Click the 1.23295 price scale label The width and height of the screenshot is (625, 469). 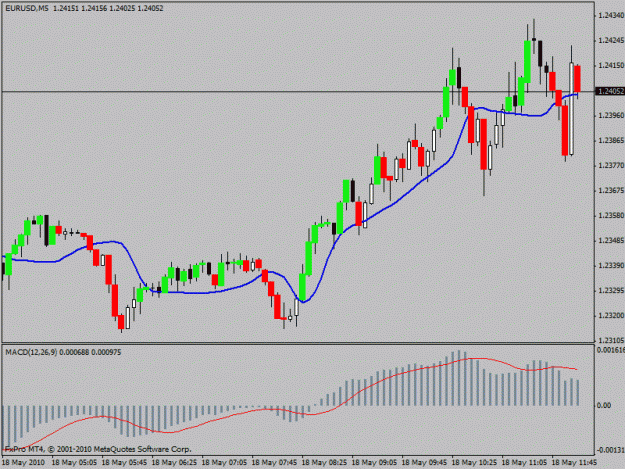click(611, 290)
